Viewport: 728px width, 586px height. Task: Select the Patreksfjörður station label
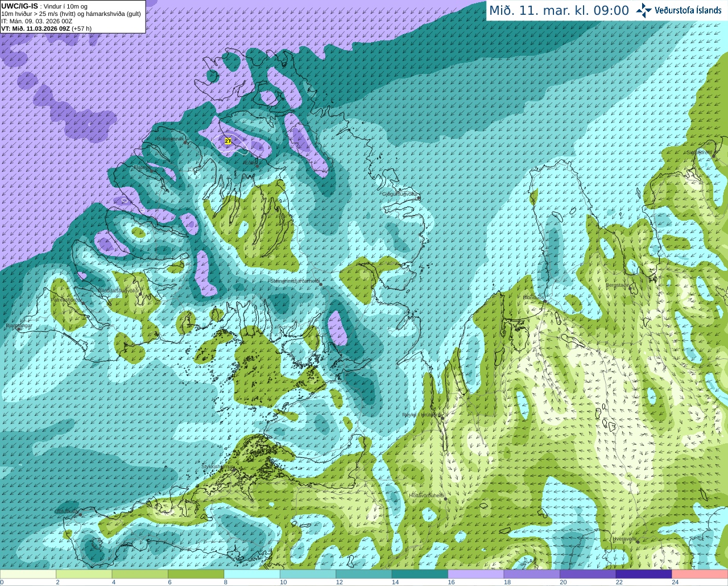click(67, 300)
